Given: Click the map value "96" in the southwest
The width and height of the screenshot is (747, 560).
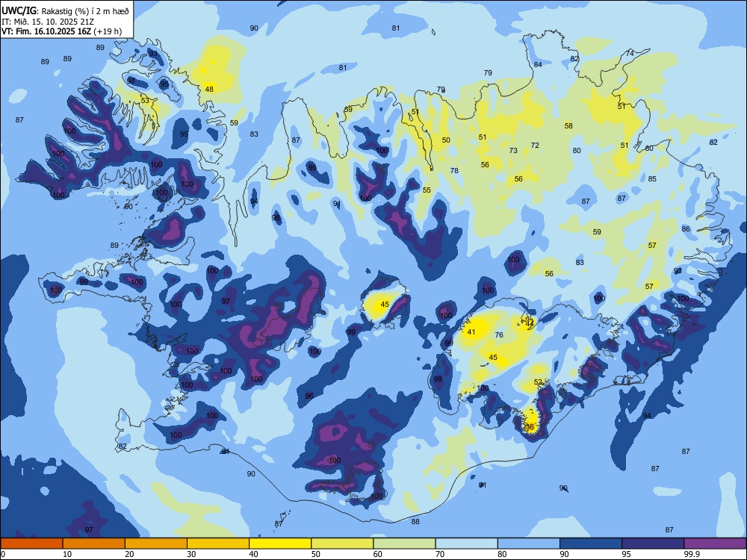Looking at the screenshot, I should (x=309, y=396).
